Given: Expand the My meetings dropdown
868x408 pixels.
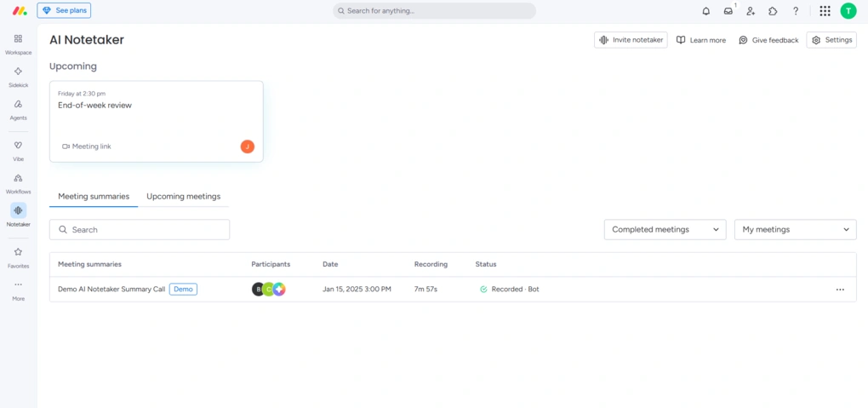Looking at the screenshot, I should point(796,229).
